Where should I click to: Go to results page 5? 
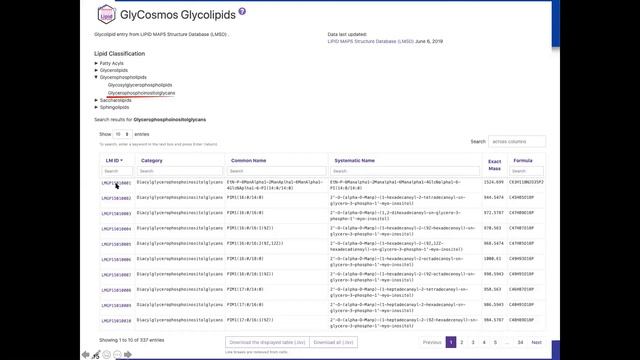coord(495,342)
